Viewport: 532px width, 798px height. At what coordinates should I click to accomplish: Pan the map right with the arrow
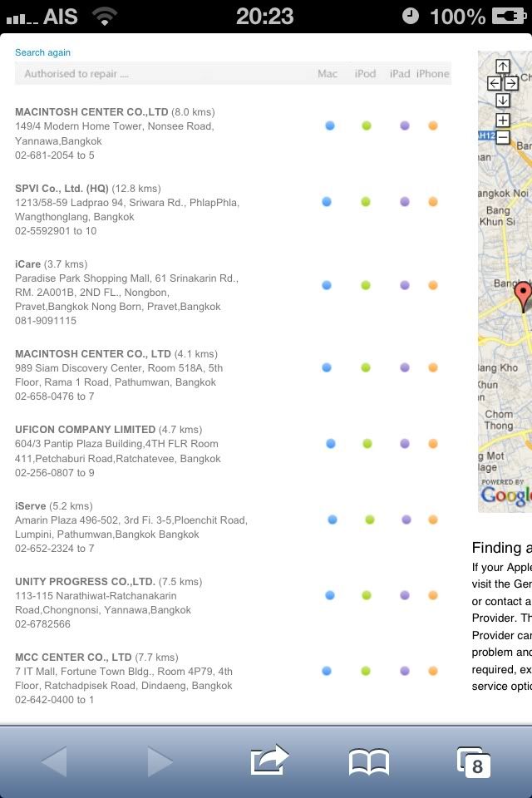(x=511, y=83)
